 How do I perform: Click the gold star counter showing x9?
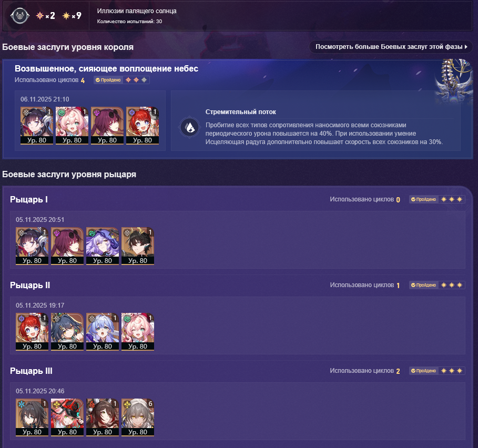click(72, 16)
